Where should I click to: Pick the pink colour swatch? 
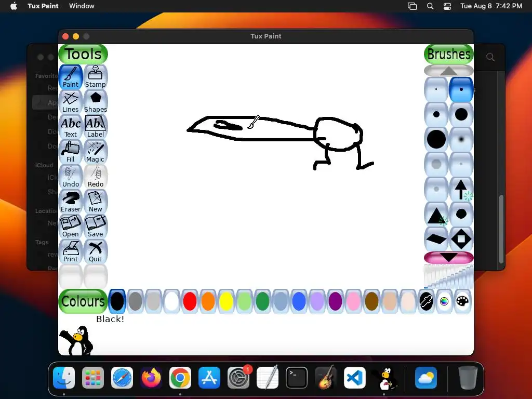click(x=353, y=301)
